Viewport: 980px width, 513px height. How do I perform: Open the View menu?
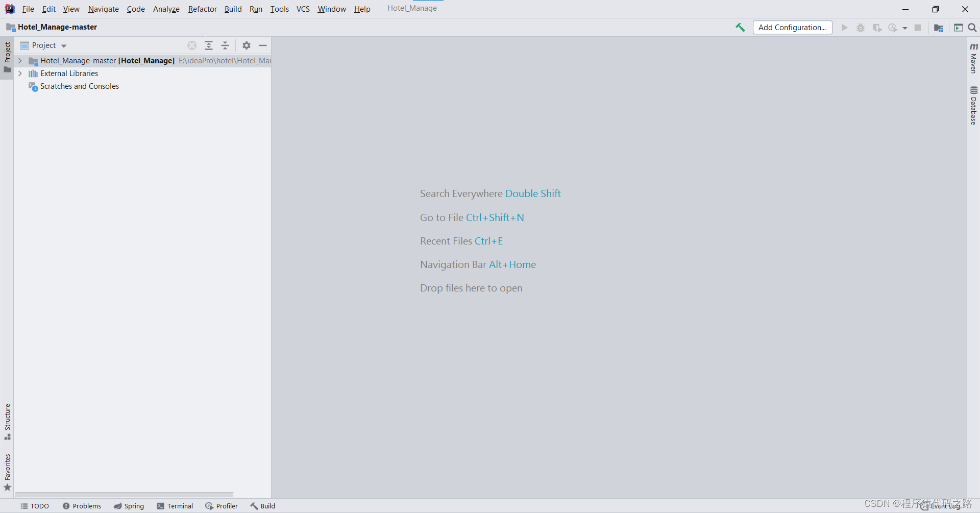pos(71,9)
